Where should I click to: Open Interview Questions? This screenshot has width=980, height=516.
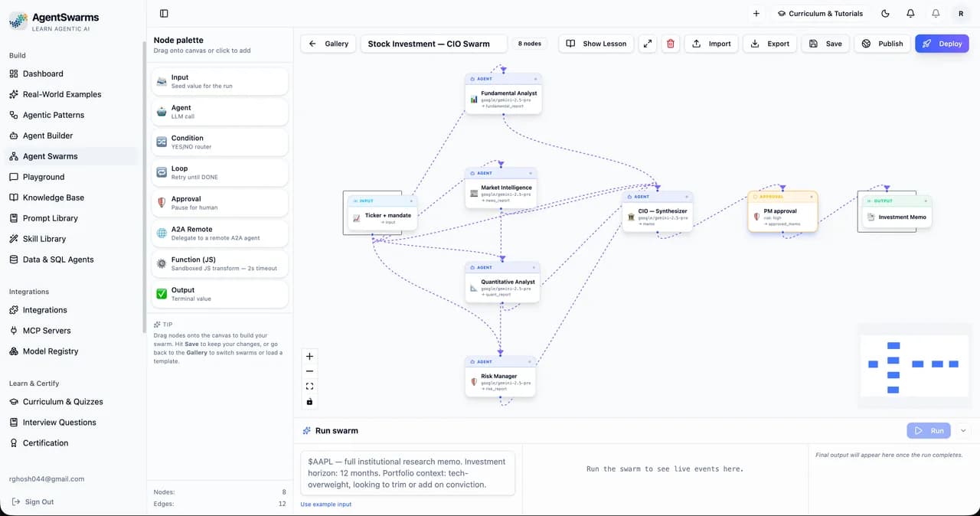(x=73, y=423)
